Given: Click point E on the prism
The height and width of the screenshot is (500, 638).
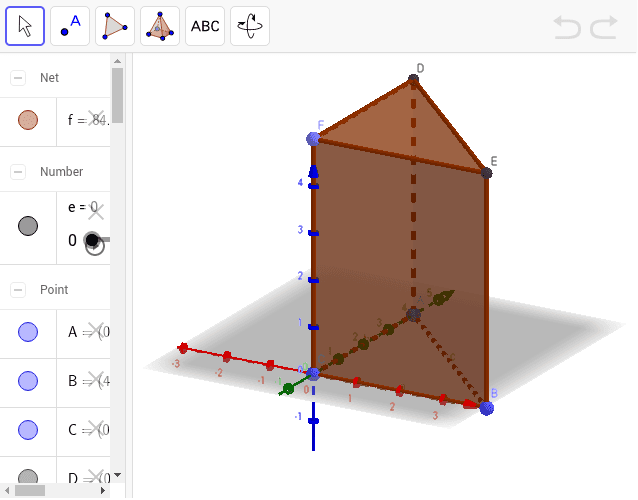Looking at the screenshot, I should coord(486,173).
